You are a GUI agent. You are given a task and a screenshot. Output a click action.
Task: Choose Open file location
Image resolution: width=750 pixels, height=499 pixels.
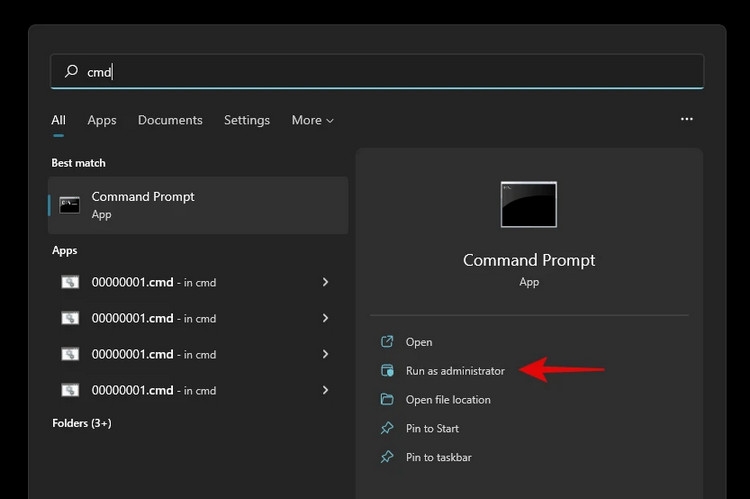tap(448, 399)
